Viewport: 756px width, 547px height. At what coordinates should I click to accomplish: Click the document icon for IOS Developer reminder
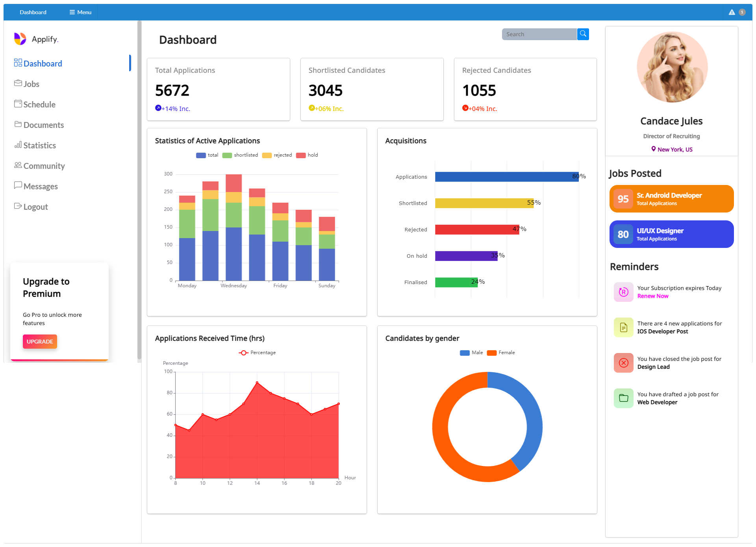624,327
